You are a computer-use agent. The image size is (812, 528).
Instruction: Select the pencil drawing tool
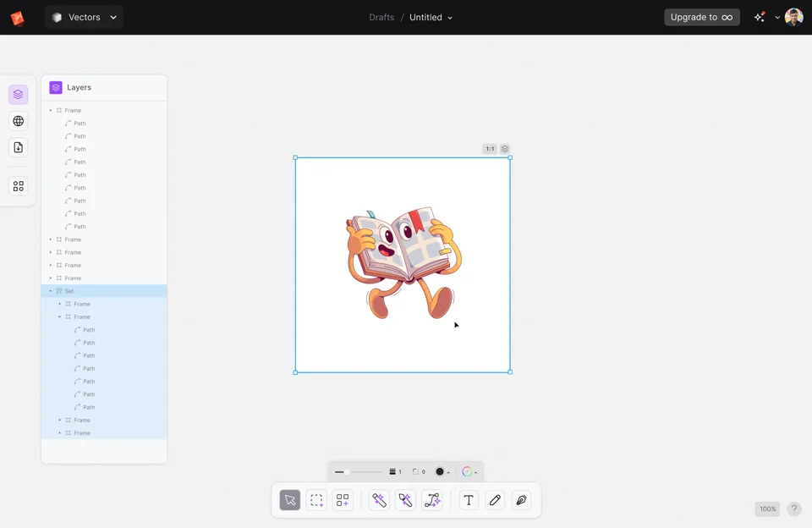(495, 500)
